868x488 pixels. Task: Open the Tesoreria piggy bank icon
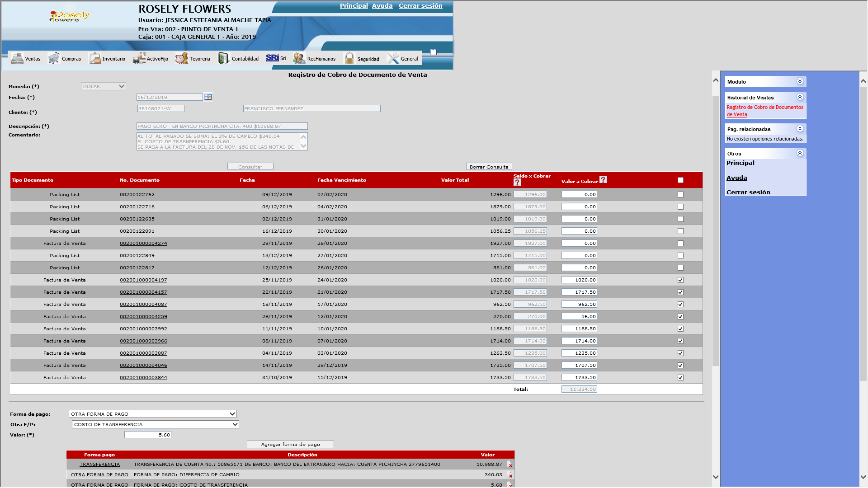181,58
